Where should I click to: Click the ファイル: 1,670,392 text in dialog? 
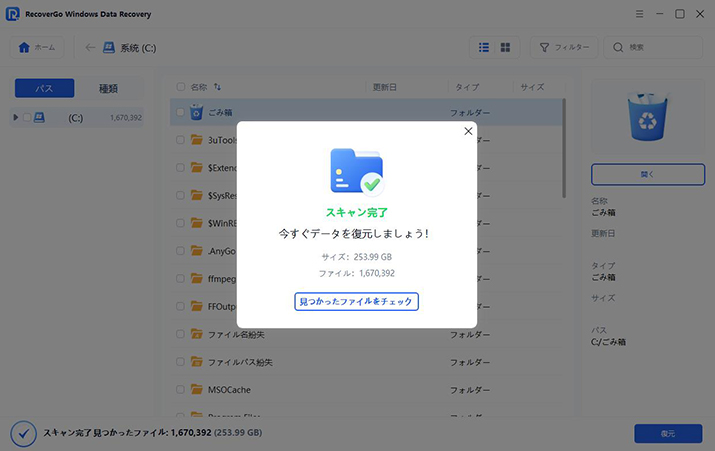click(357, 274)
